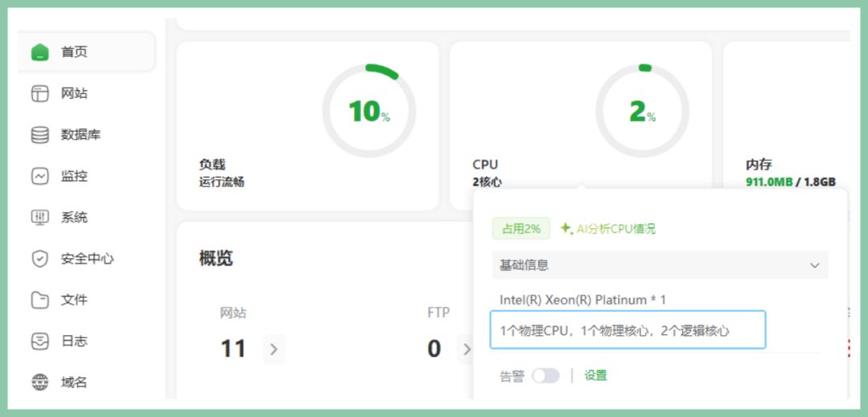
Task: Click the website window icon in sidebar
Action: click(x=40, y=93)
